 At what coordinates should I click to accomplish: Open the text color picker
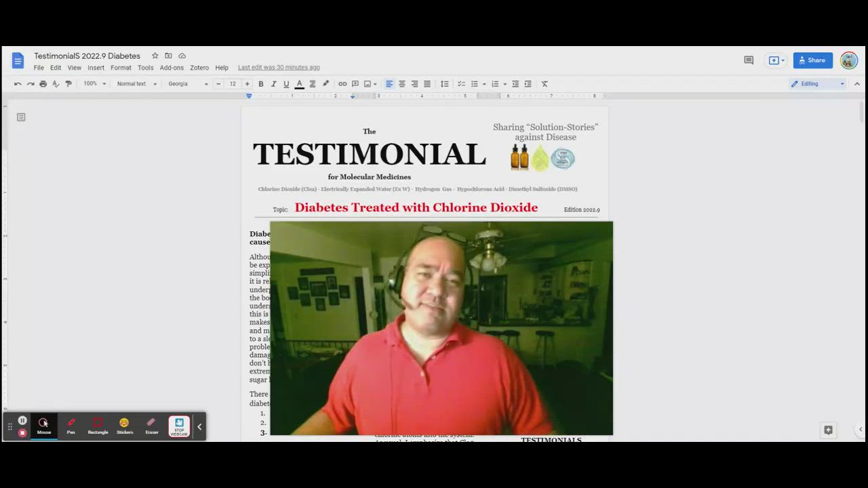(x=299, y=84)
